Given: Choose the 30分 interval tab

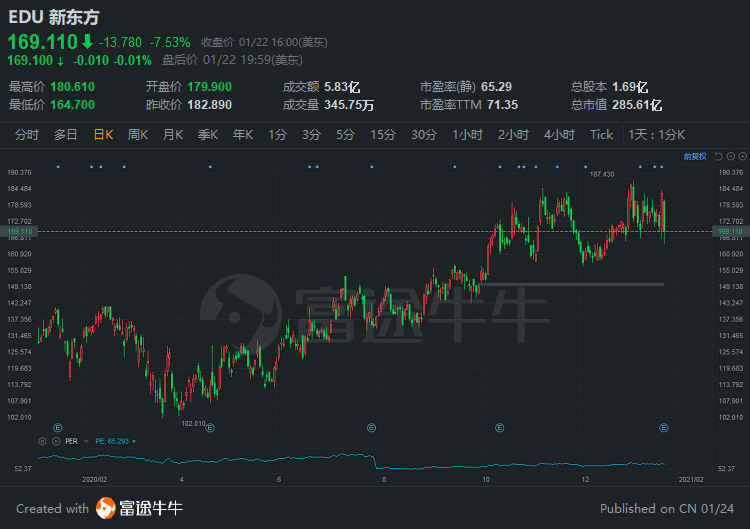Looking at the screenshot, I should tap(424, 135).
